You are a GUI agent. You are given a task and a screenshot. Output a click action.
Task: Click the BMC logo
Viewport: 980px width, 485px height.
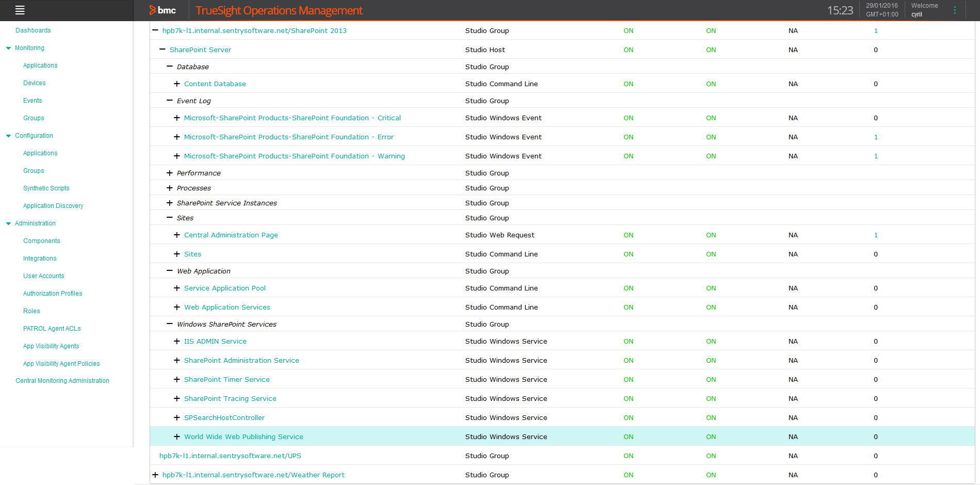click(162, 10)
